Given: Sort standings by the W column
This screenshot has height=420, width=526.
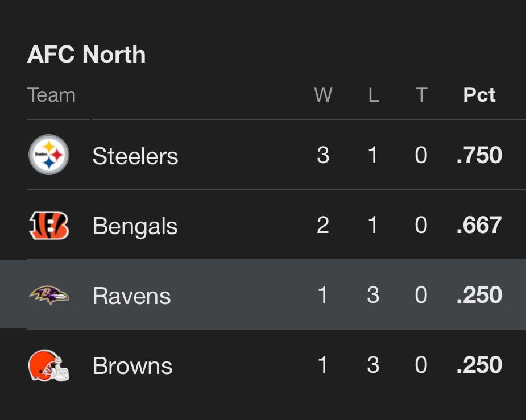Looking at the screenshot, I should click(322, 95).
